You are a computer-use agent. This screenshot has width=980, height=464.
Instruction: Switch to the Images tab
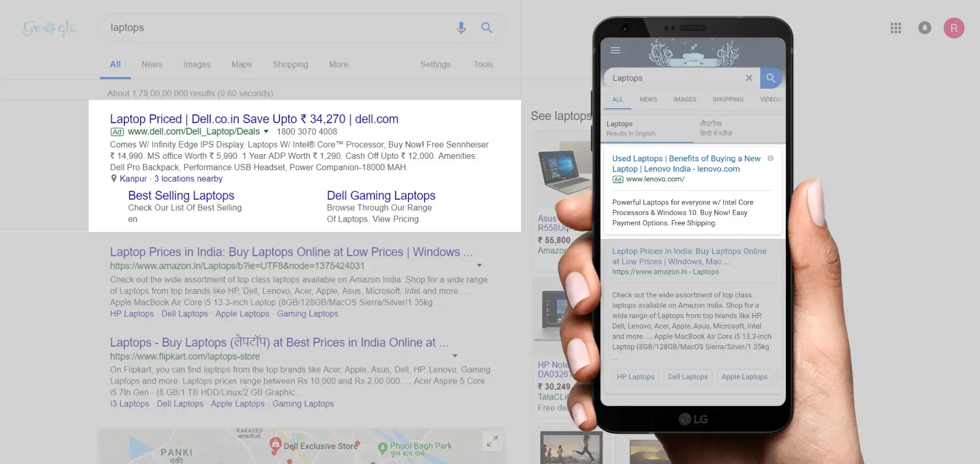click(x=197, y=64)
